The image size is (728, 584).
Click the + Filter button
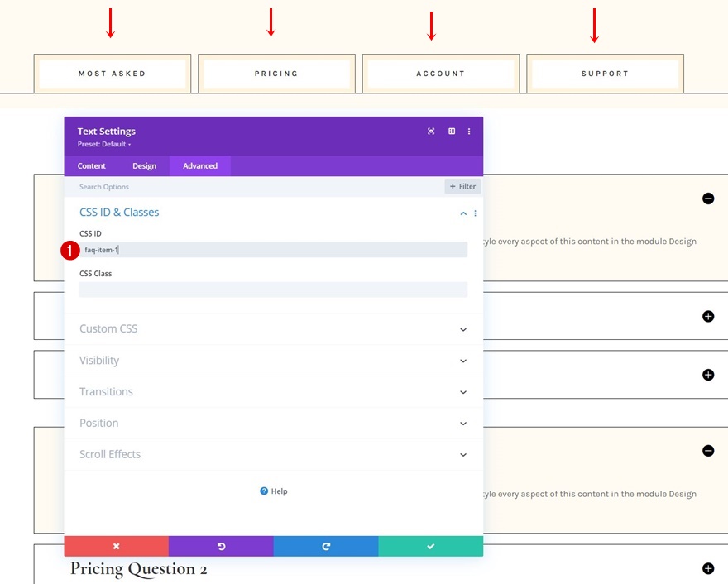point(462,186)
